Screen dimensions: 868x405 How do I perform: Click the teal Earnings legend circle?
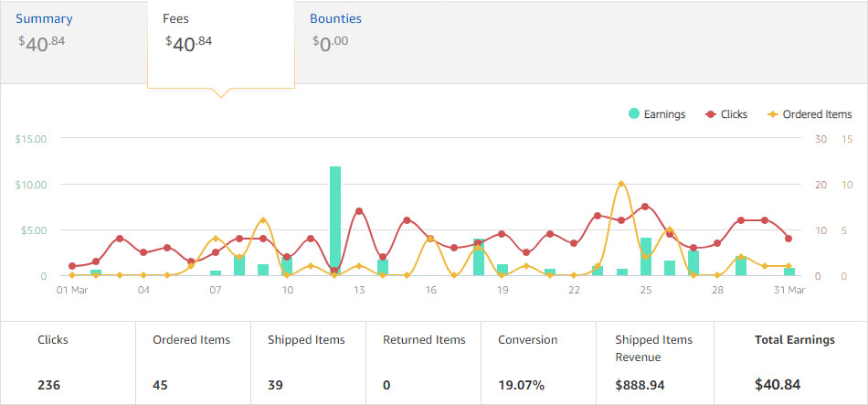[633, 114]
